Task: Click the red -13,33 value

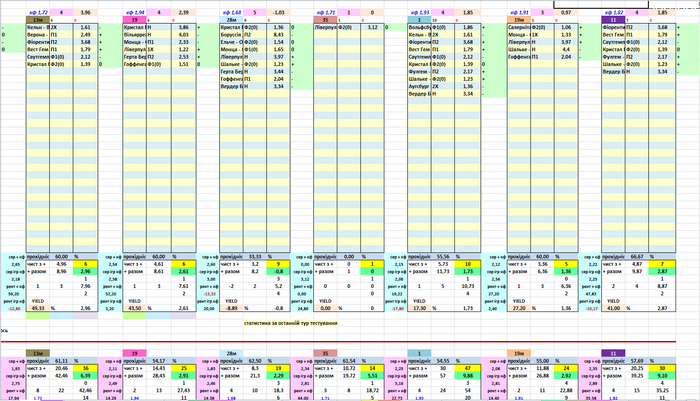Action: [x=209, y=294]
